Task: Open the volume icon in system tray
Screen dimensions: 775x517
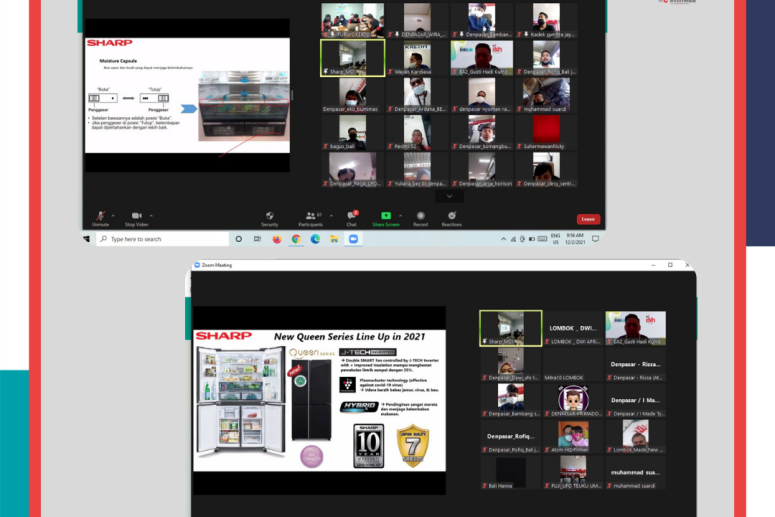Action: pyautogui.click(x=522, y=239)
